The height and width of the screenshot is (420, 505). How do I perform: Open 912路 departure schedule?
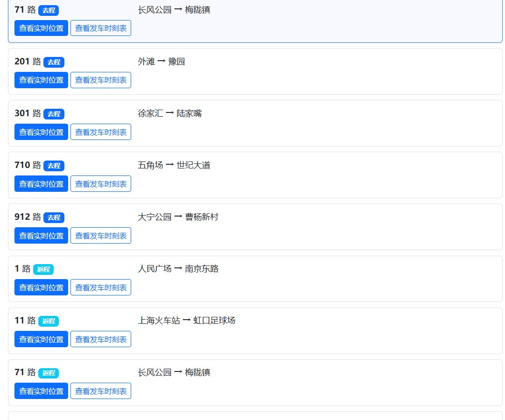101,236
